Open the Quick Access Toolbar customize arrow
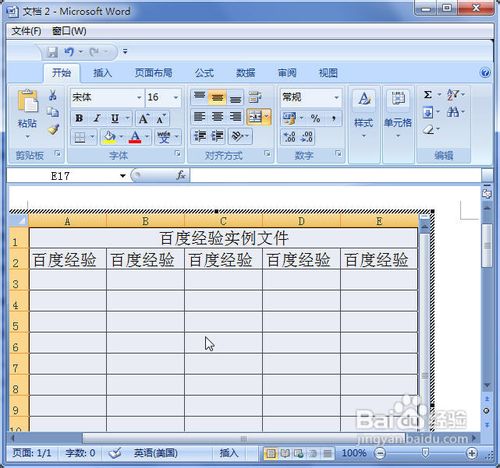This screenshot has height=468, width=500. [x=125, y=52]
